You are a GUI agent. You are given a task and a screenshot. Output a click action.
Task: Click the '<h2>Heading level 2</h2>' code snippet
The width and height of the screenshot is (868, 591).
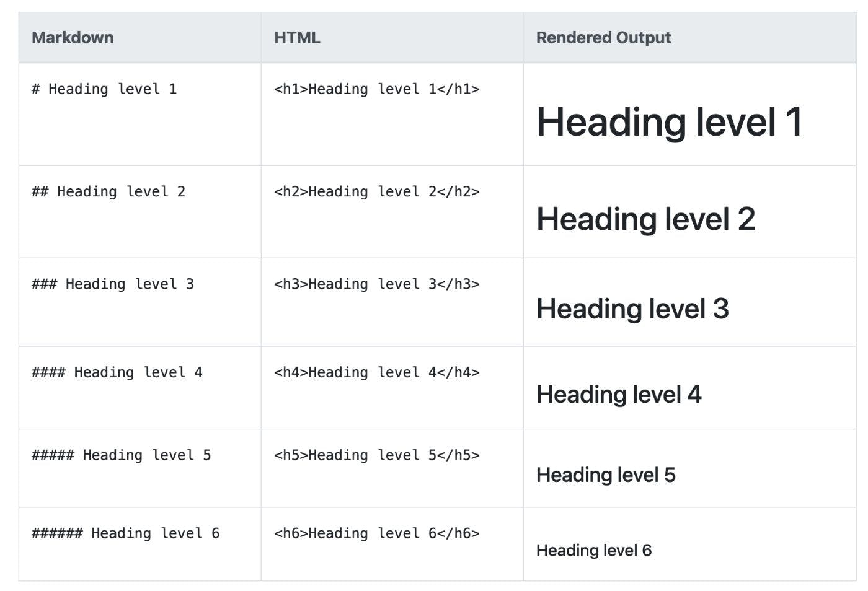pos(377,191)
